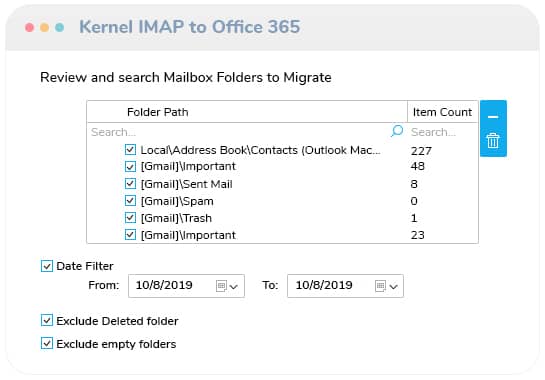The image size is (545, 380).
Task: Click the item count 8 cell
Action: point(414,184)
